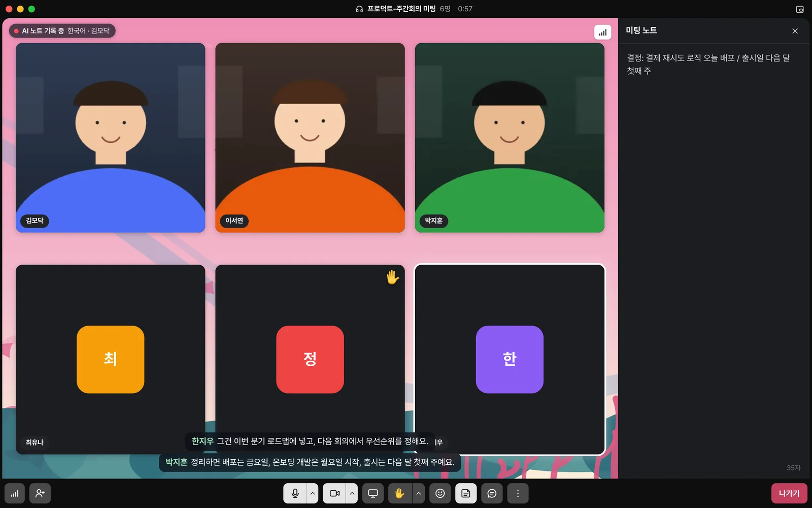
Task: Click 6명 participant count in title bar
Action: [x=445, y=9]
